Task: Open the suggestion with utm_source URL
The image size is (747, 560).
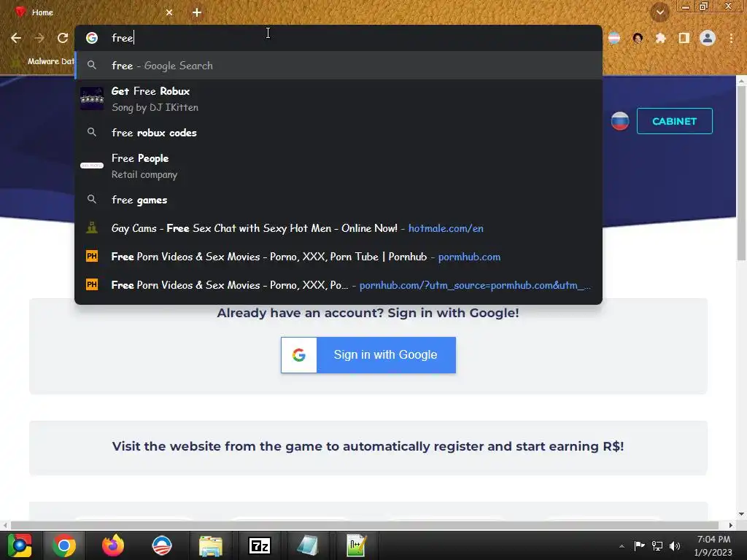Action: click(x=338, y=285)
